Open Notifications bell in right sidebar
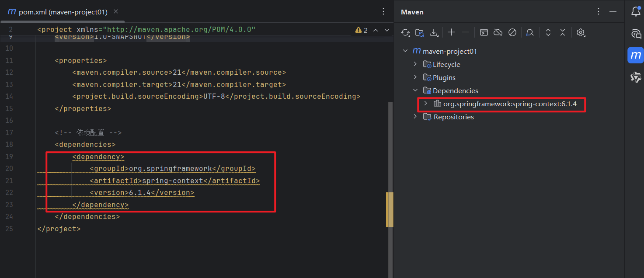 coord(636,12)
